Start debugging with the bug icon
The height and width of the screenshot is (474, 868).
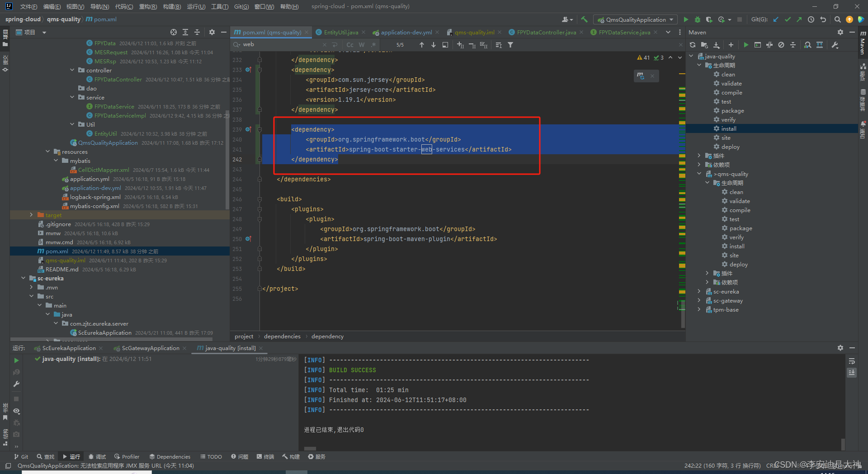(698, 19)
